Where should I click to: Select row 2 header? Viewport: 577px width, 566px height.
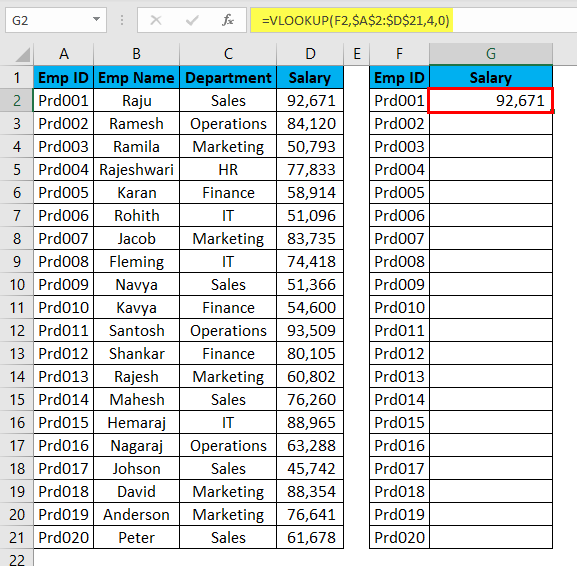tap(17, 100)
